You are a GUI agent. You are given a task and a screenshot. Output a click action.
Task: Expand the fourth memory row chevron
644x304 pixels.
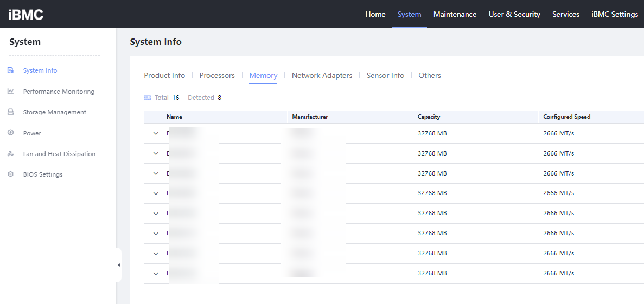tap(156, 193)
